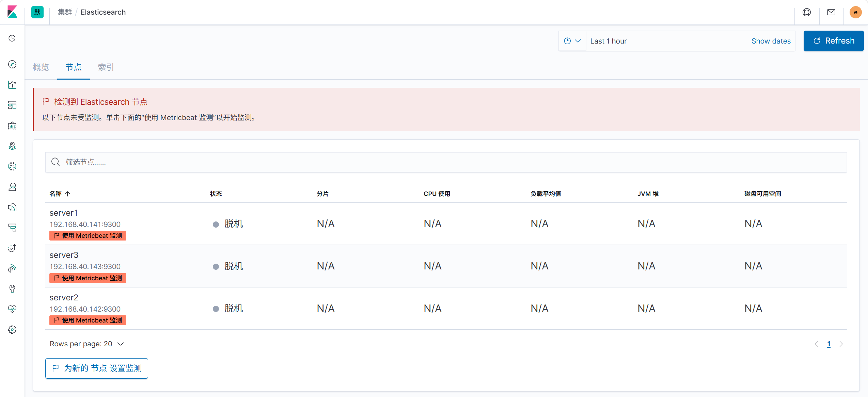Open Dashboard from the sidebar icon
Image resolution: width=868 pixels, height=397 pixels.
(12, 105)
